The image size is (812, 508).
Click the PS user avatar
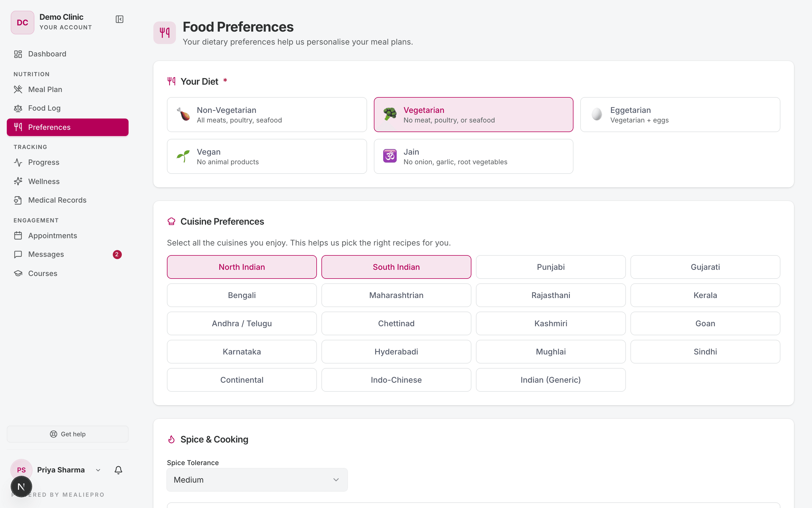(21, 470)
